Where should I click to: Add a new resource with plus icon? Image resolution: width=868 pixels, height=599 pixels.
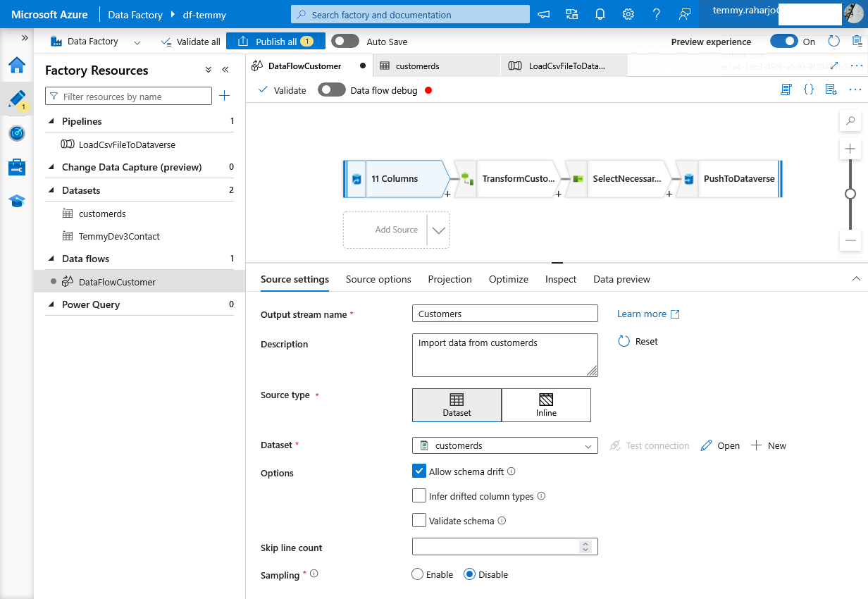point(225,96)
